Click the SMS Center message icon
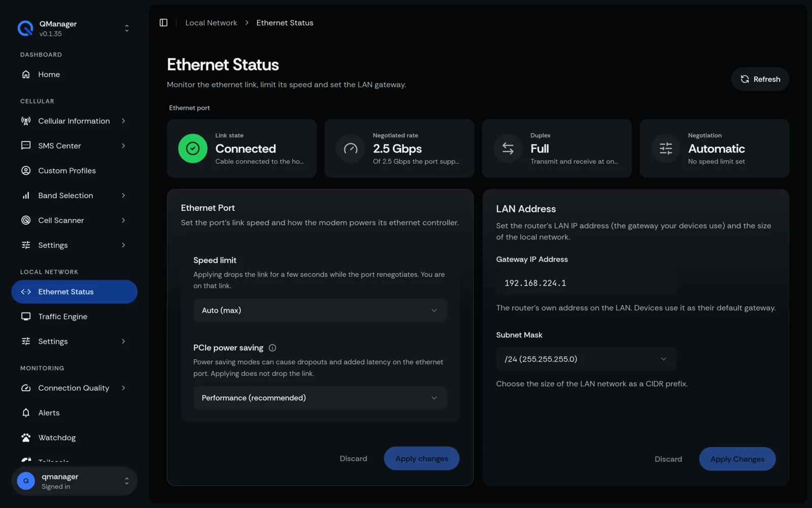The image size is (812, 508). coord(26,146)
